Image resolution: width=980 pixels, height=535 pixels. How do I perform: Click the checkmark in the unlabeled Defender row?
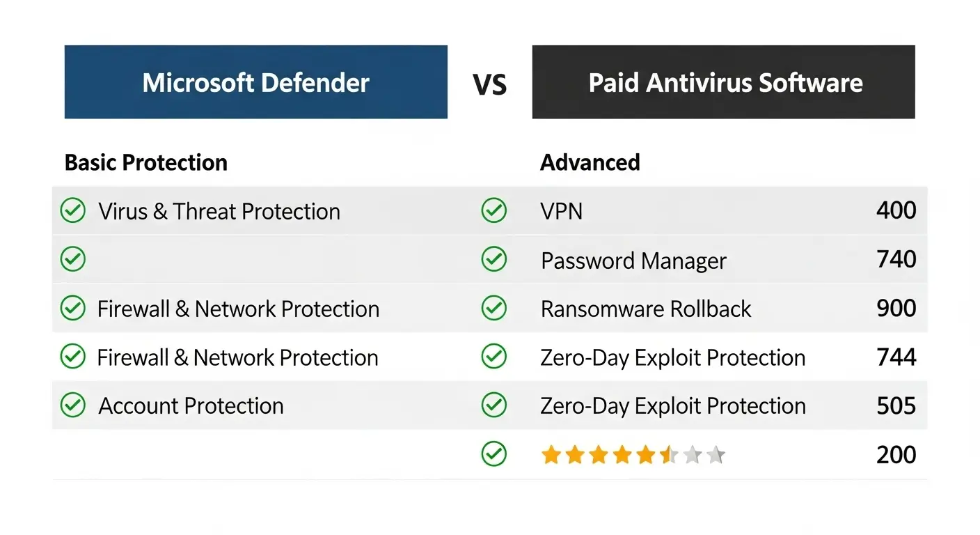pos(73,259)
